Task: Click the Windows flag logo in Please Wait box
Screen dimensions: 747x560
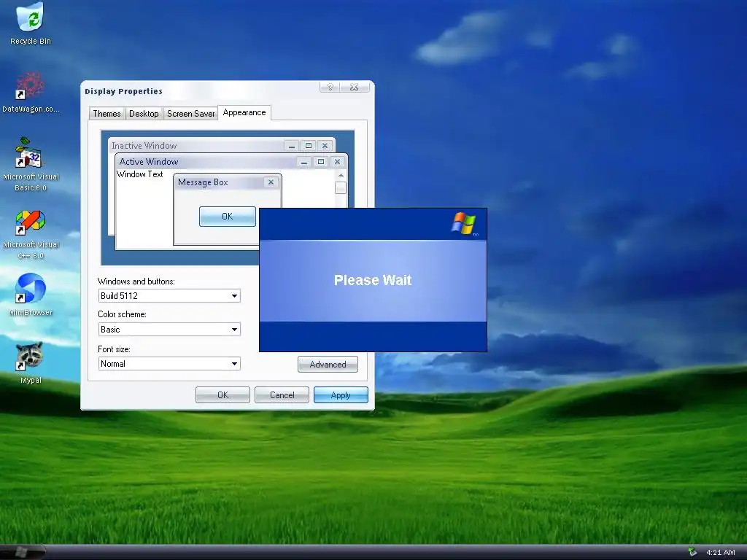Action: 463,224
